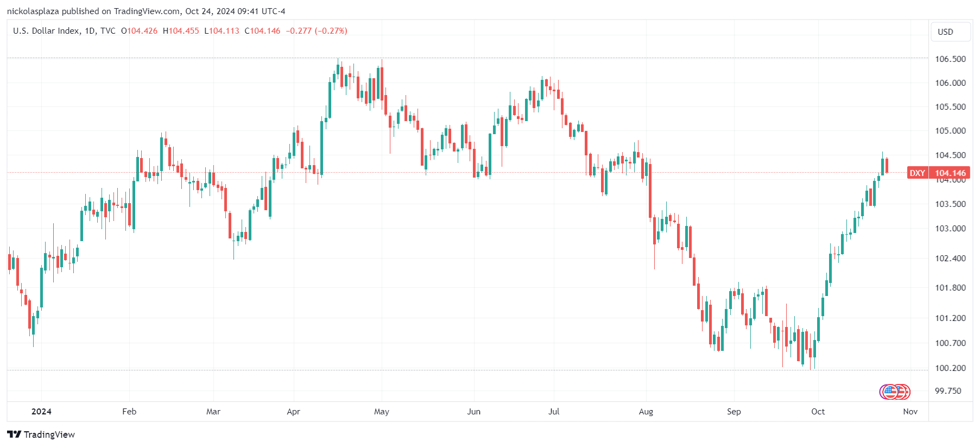Click the 2024 label on time axis
Screen dimensions: 980x447
(x=41, y=412)
